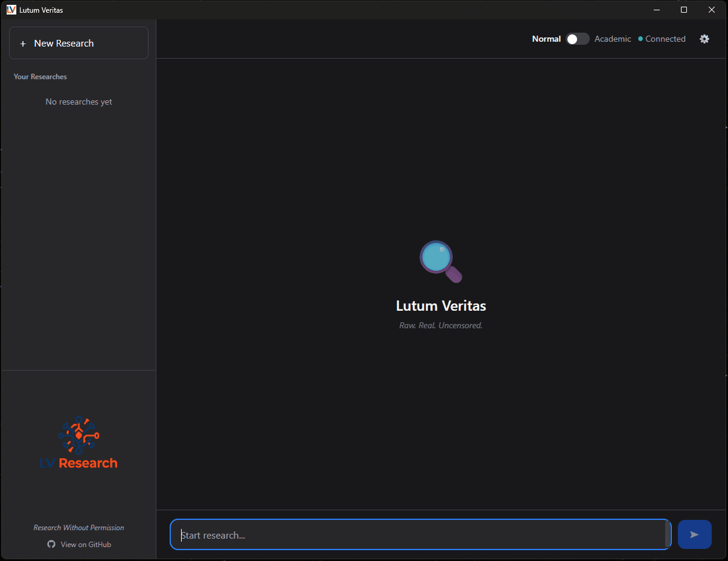Click the blue send arrow icon

pos(694,534)
